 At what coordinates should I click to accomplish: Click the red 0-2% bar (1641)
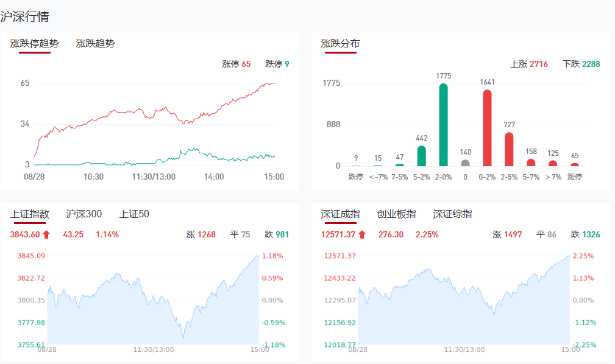487,128
